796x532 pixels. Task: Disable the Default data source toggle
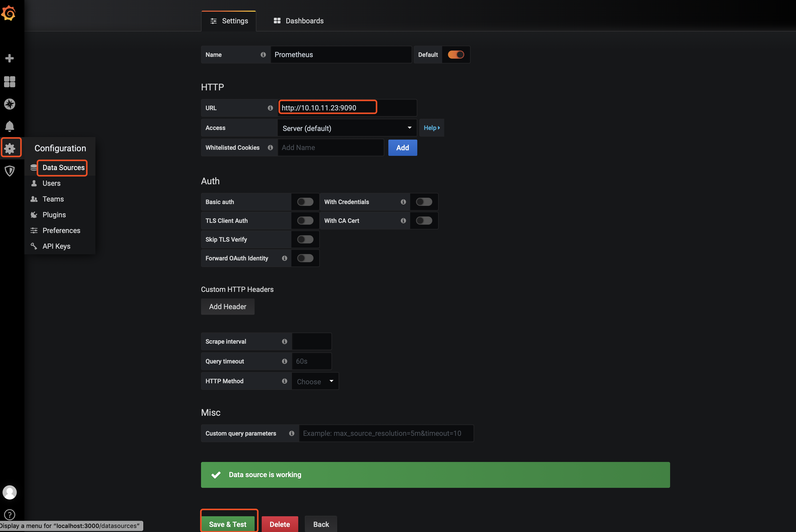[456, 55]
